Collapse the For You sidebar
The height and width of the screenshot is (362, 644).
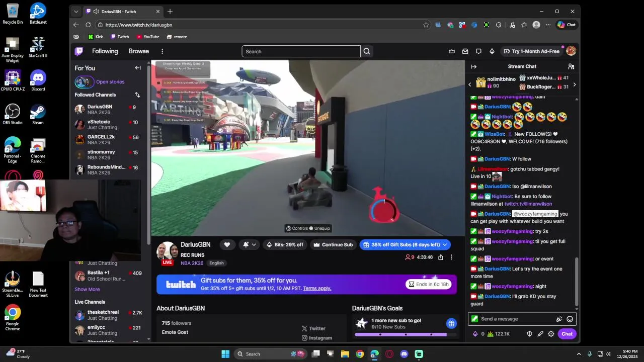click(x=138, y=68)
